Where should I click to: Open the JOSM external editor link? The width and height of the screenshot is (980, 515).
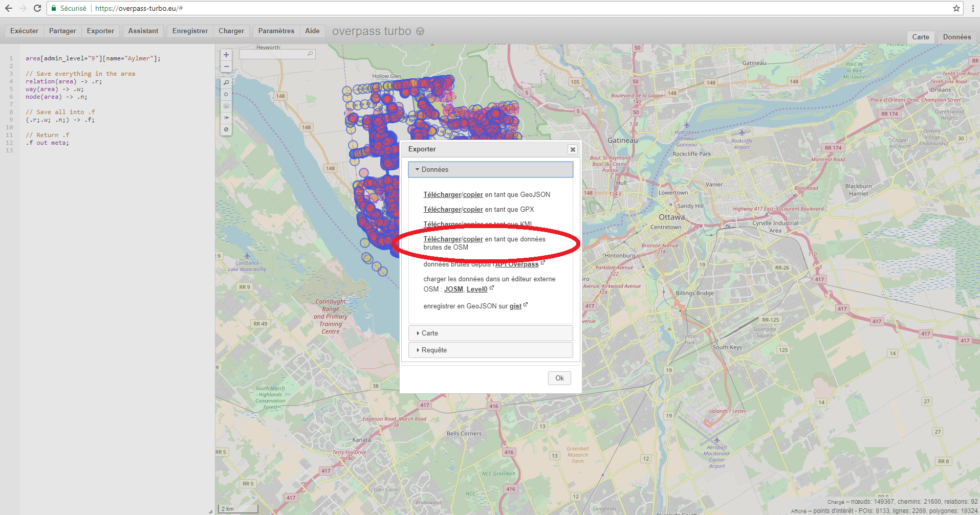pos(453,289)
